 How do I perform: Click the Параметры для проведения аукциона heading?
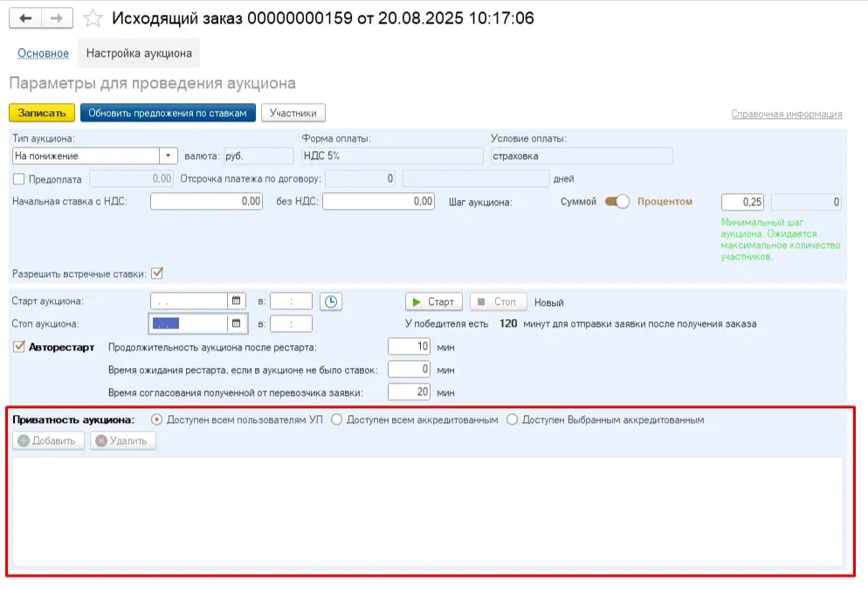152,83
